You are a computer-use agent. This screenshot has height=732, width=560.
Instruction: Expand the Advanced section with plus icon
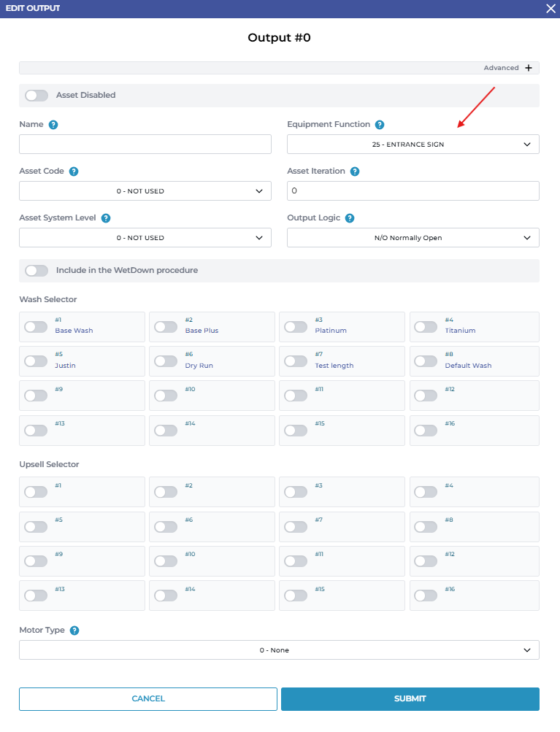click(x=528, y=68)
